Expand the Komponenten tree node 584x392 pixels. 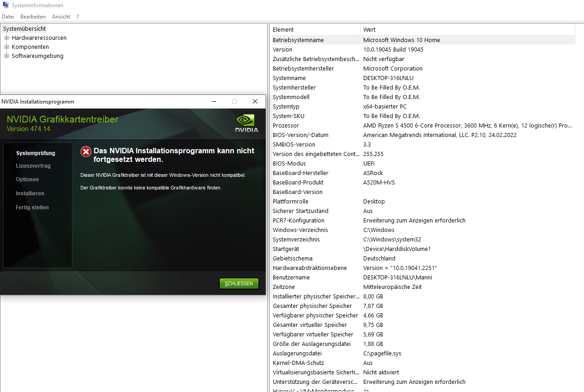click(7, 47)
